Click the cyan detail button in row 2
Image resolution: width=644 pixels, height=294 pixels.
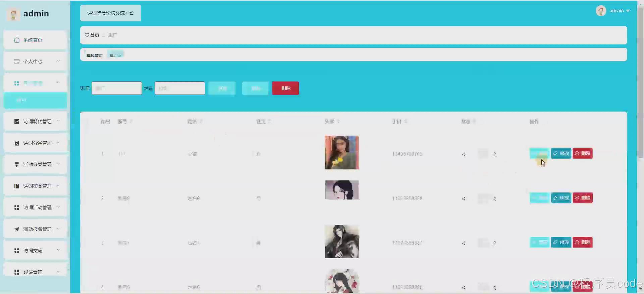coord(539,198)
